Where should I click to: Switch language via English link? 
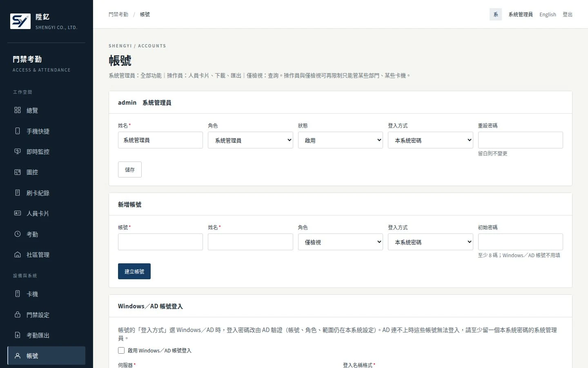548,14
